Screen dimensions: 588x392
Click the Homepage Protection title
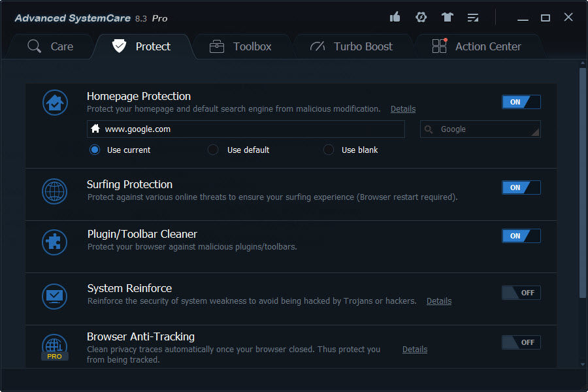139,97
